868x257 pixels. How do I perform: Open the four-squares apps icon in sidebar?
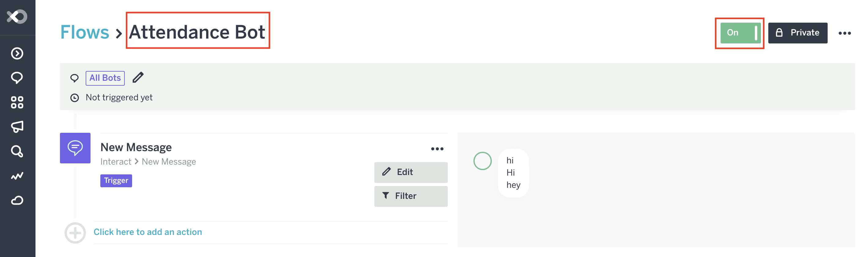pyautogui.click(x=17, y=102)
